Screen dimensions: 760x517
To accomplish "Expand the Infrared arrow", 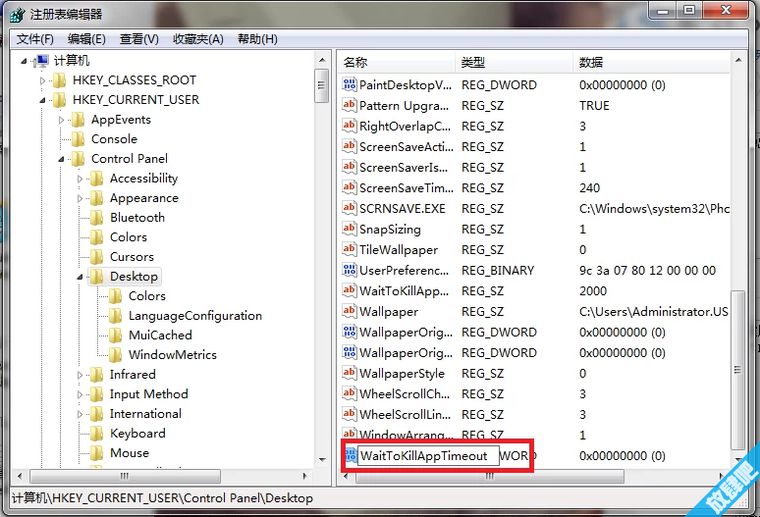I will [80, 375].
